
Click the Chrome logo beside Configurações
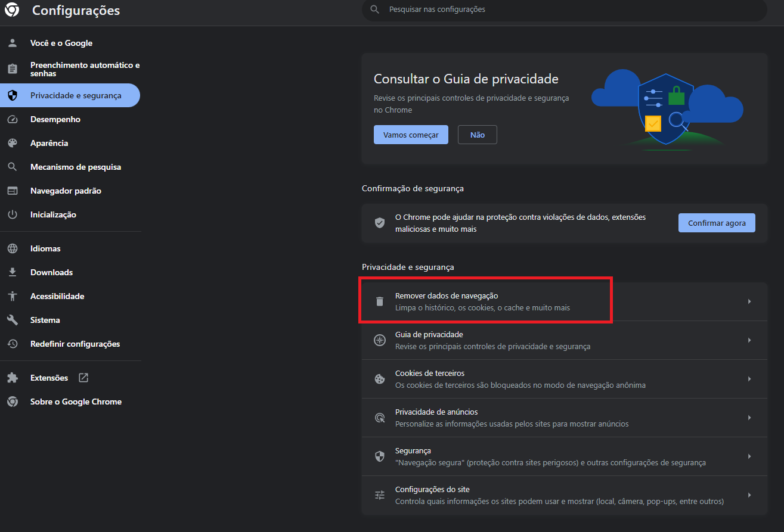click(x=12, y=10)
